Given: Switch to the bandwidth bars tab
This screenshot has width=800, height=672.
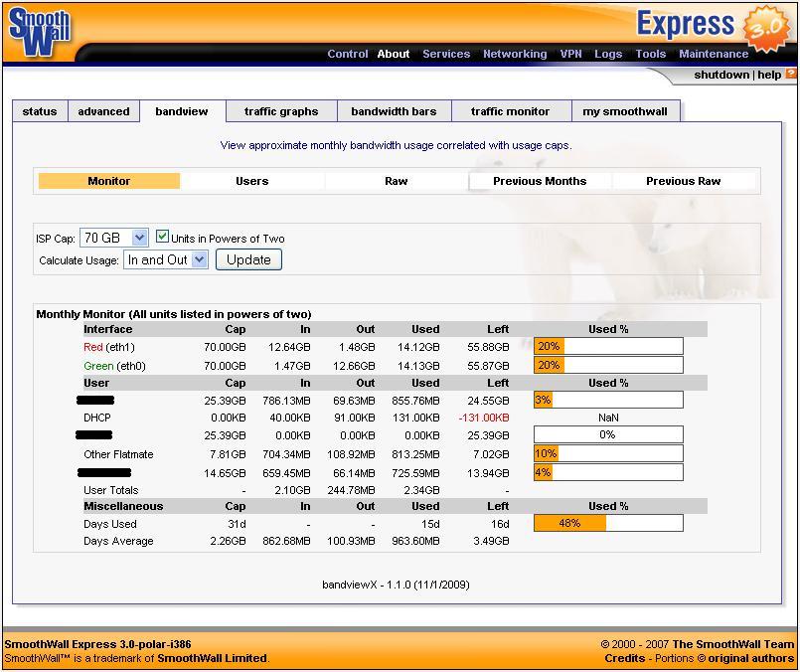Looking at the screenshot, I should coord(394,111).
